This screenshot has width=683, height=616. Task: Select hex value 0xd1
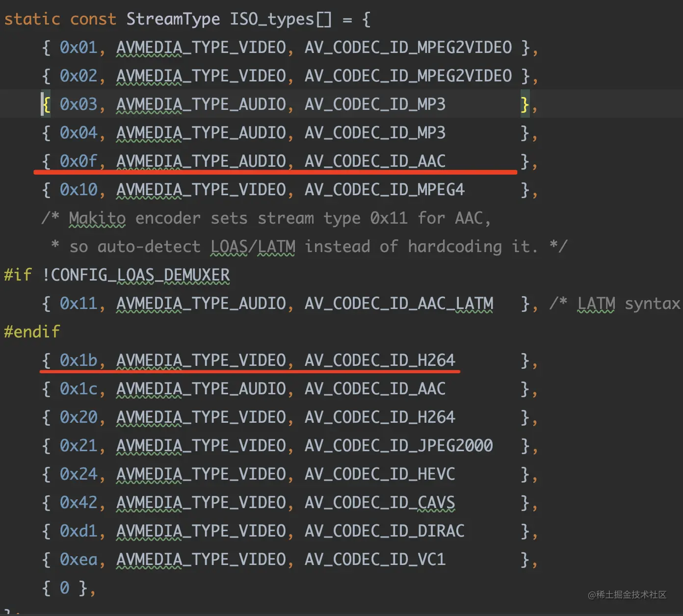tap(79, 531)
